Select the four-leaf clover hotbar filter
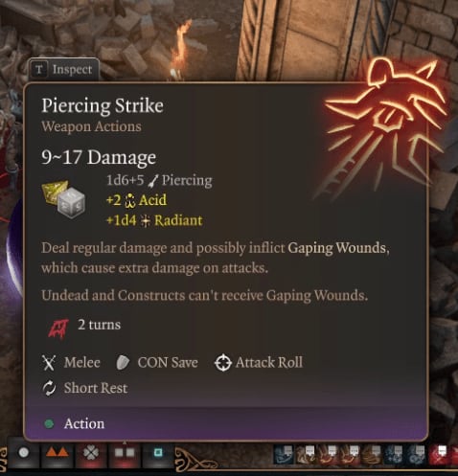The height and width of the screenshot is (476, 458). [91, 452]
